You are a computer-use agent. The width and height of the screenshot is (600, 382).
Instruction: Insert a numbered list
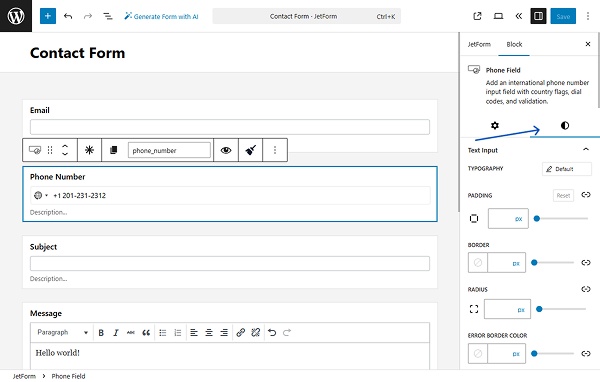(178, 333)
